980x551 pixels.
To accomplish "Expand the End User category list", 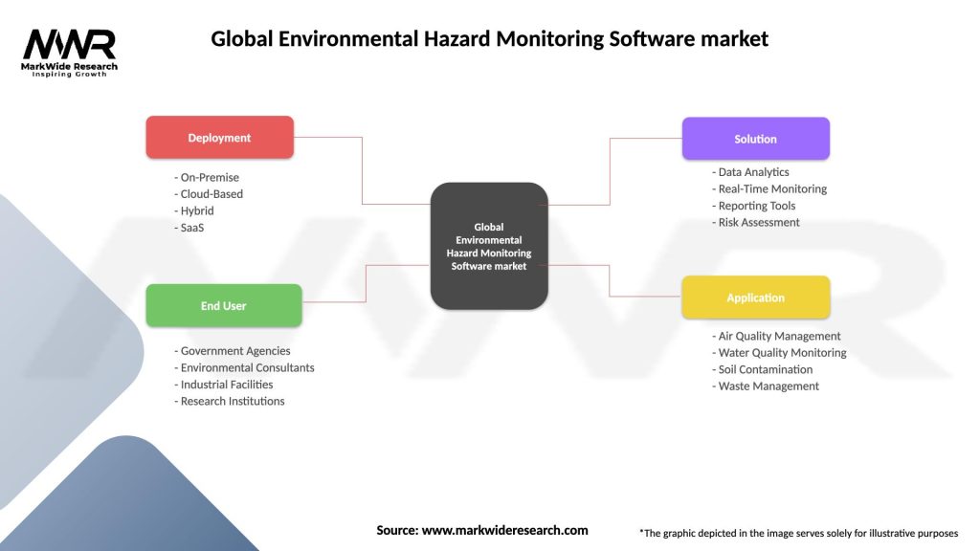I will click(x=223, y=305).
